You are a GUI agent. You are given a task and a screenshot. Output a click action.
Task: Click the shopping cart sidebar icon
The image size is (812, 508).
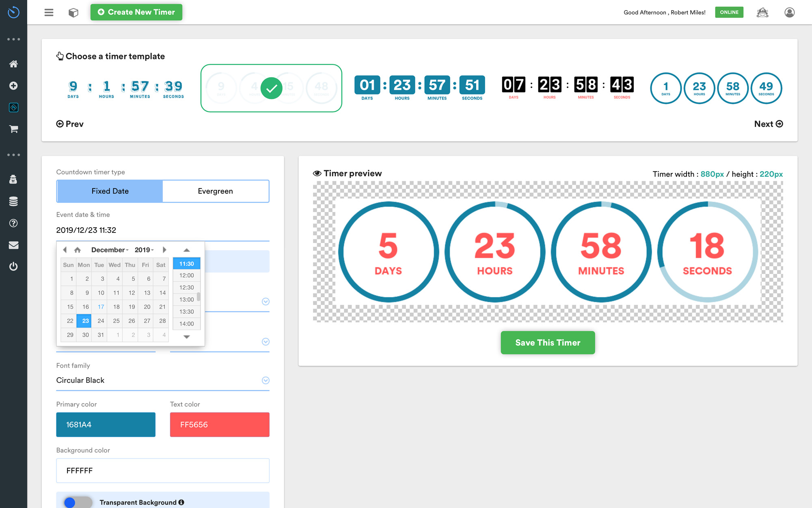[x=13, y=129]
